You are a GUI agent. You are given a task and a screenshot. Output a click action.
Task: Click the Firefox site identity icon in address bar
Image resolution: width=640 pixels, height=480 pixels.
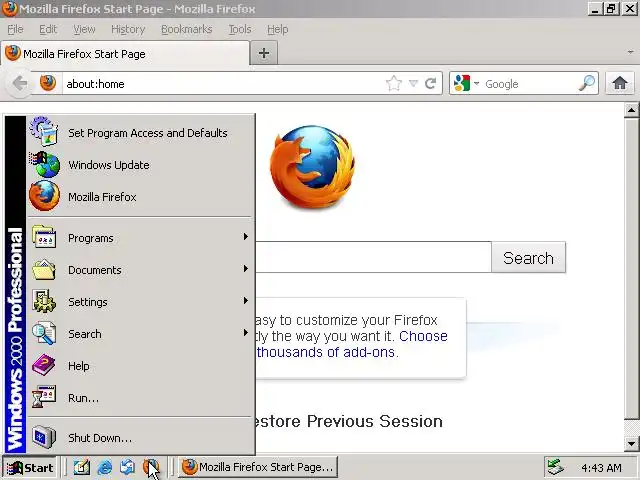pyautogui.click(x=48, y=83)
